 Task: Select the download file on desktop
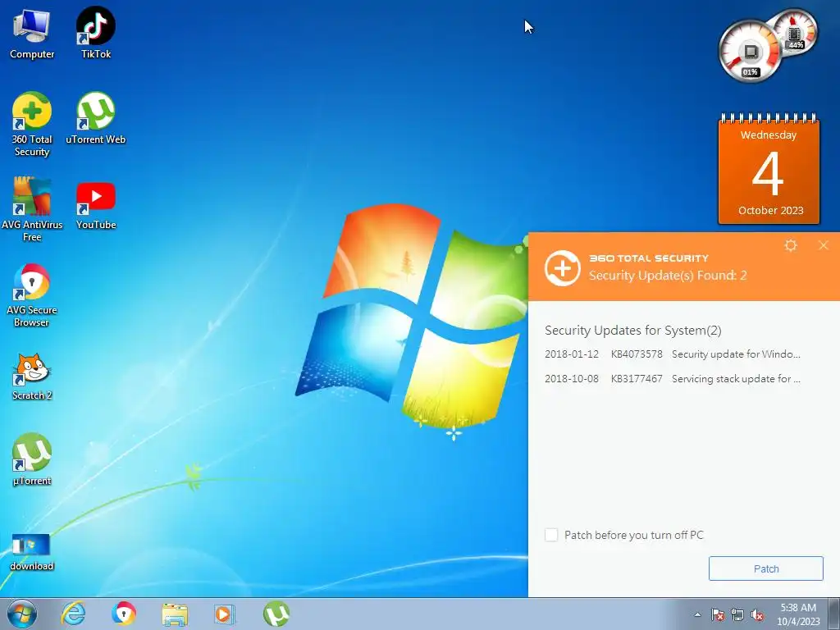point(32,552)
